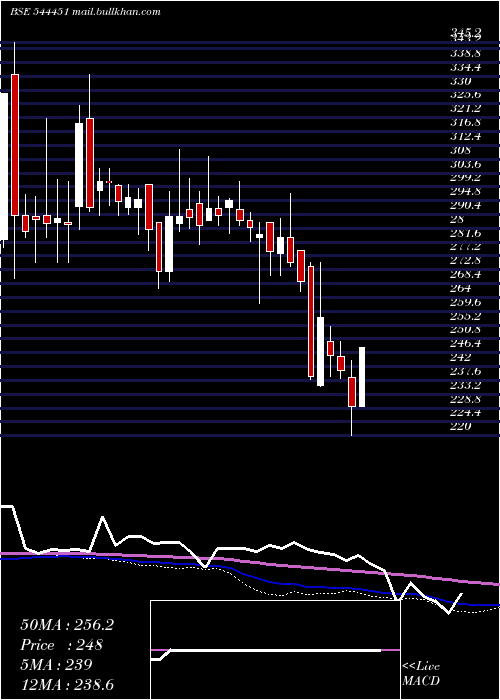Click the 242 price axis label
This screenshot has height=700, width=500.
pyautogui.click(x=461, y=358)
